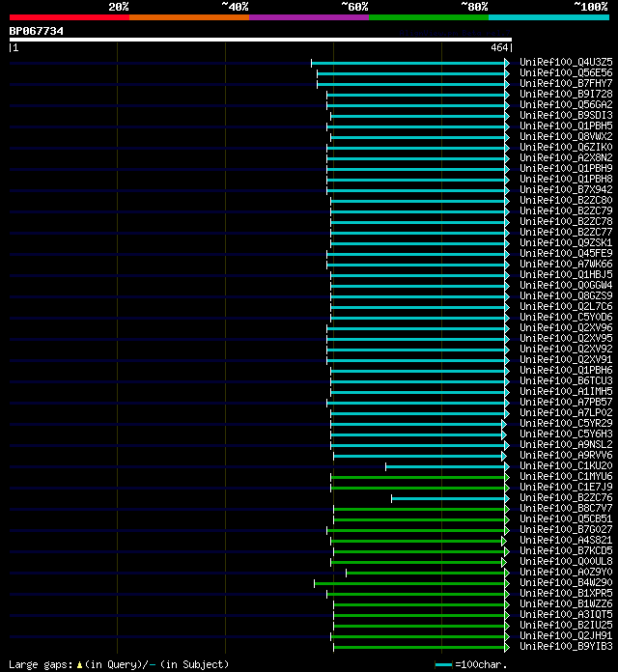Select the UniRef100_Q5CB51 label
Image resolution: width=618 pixels, height=672 pixels.
coord(566,518)
